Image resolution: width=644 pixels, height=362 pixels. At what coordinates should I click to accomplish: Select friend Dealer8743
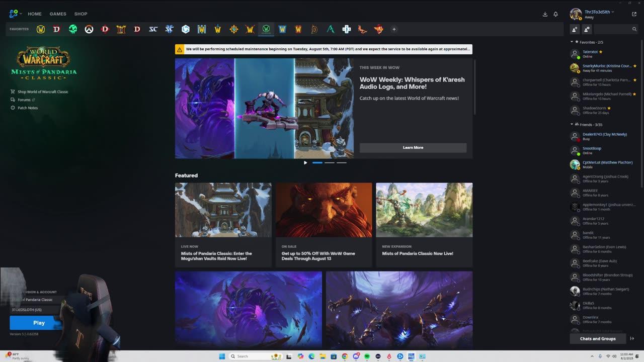pyautogui.click(x=604, y=136)
